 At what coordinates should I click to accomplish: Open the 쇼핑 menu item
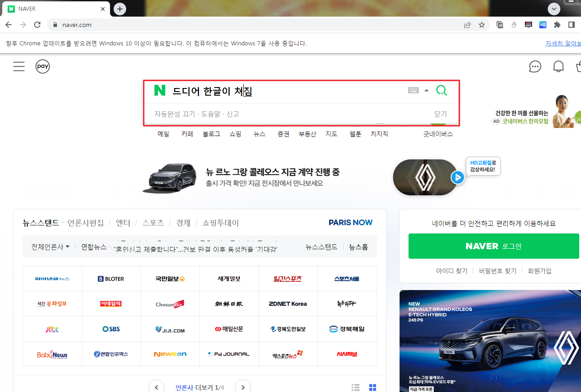[x=235, y=134]
